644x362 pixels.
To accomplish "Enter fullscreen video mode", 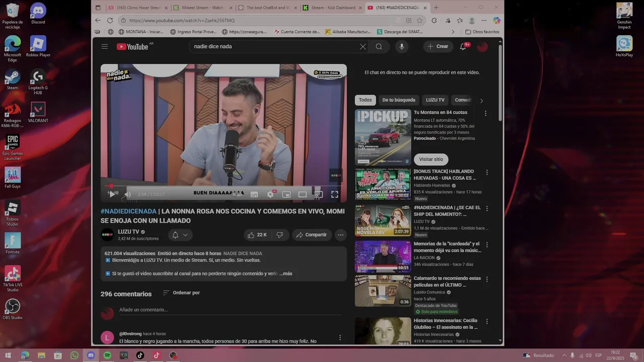I will tap(335, 194).
